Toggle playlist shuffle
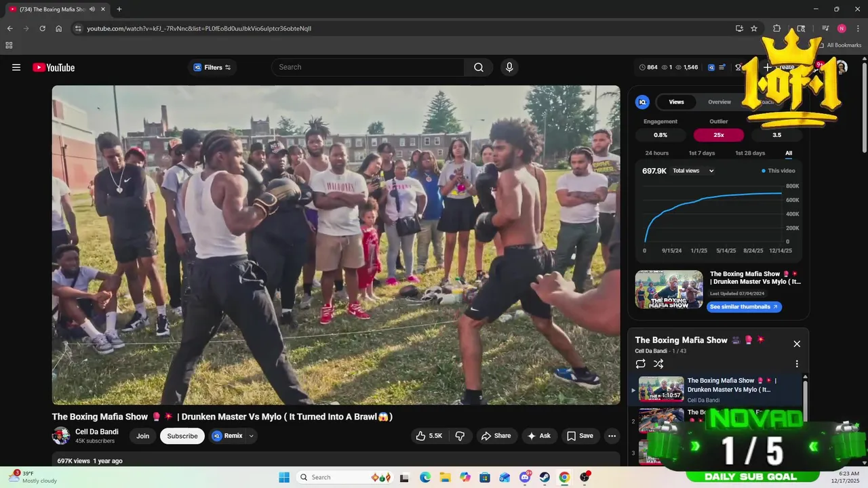Screen dimensions: 868x488 coord(658,364)
